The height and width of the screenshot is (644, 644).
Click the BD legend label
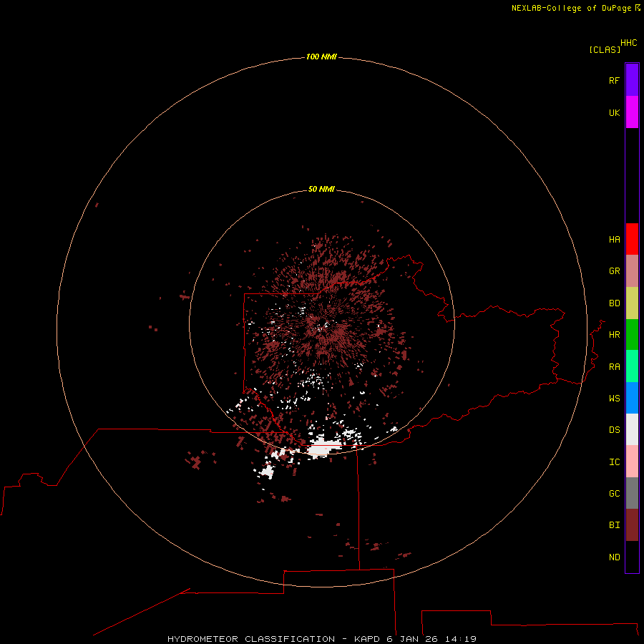tap(614, 303)
